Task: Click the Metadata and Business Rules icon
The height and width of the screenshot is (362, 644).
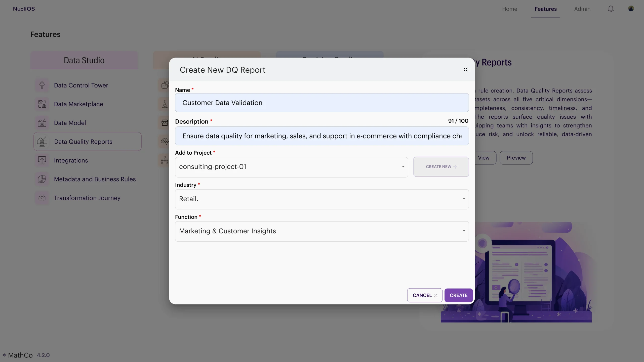Action: point(42,179)
